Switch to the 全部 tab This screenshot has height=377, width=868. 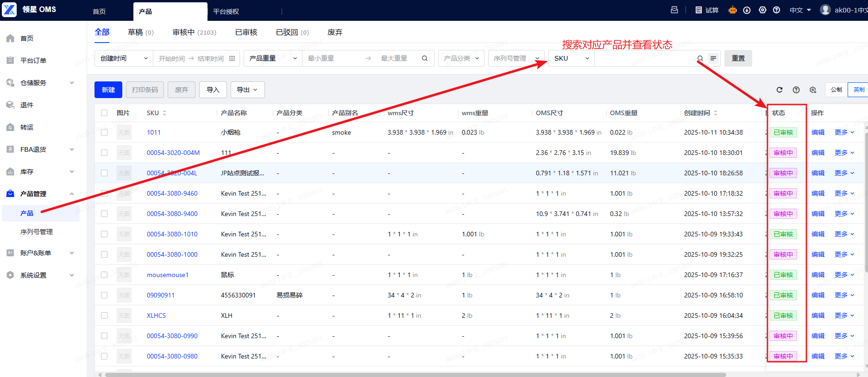pyautogui.click(x=102, y=32)
